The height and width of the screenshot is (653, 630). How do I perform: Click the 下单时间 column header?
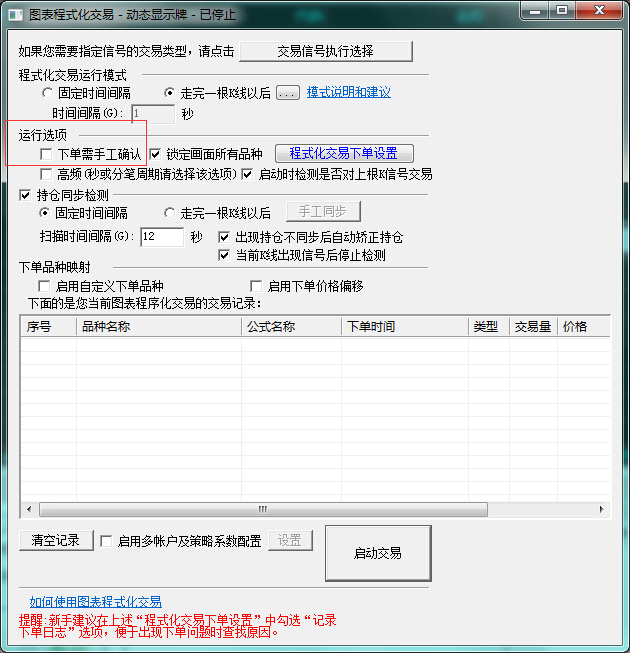[x=405, y=326]
